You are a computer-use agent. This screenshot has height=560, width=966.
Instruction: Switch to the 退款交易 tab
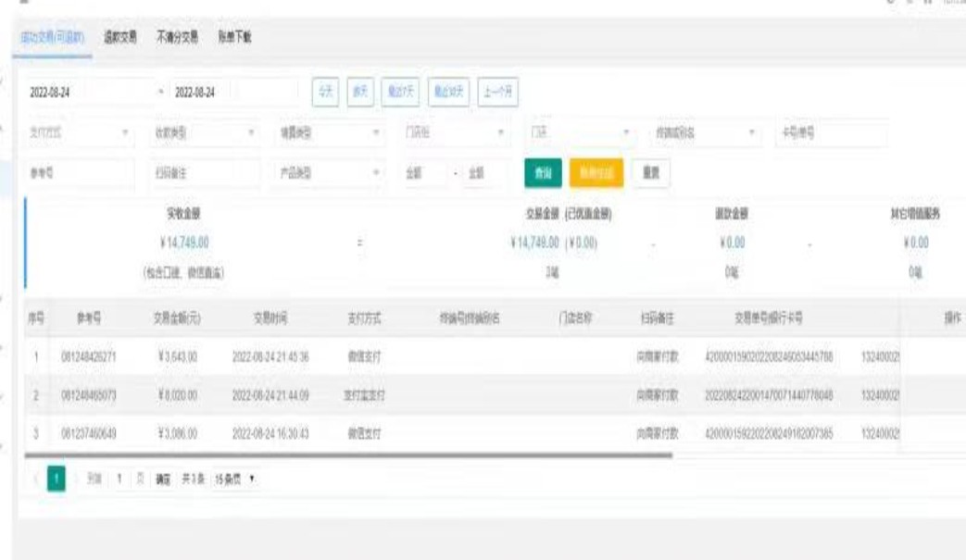pyautogui.click(x=119, y=37)
